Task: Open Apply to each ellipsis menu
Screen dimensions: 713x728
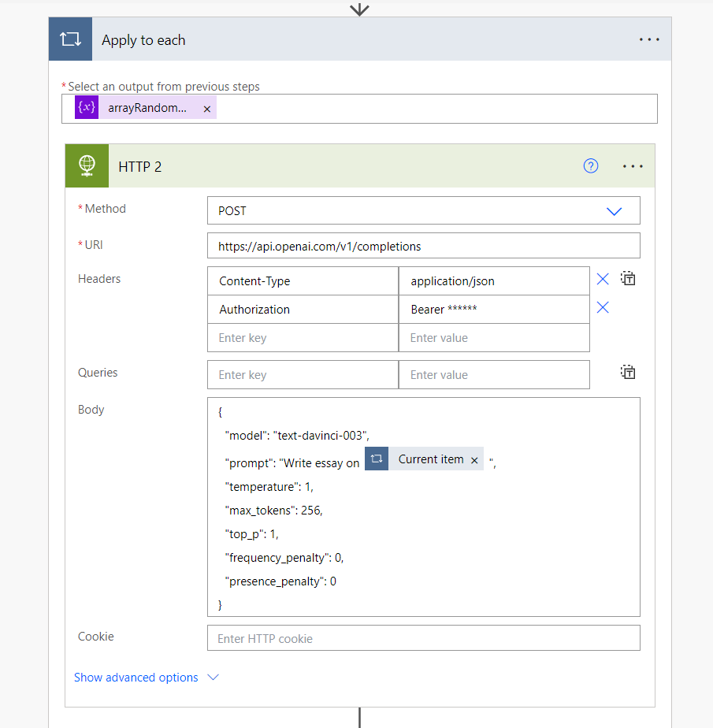Action: pyautogui.click(x=649, y=40)
